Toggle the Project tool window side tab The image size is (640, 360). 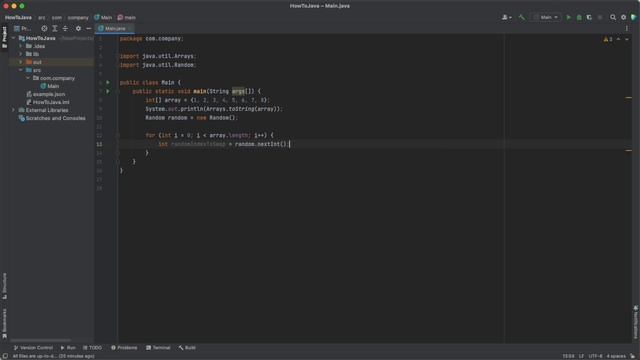4,37
